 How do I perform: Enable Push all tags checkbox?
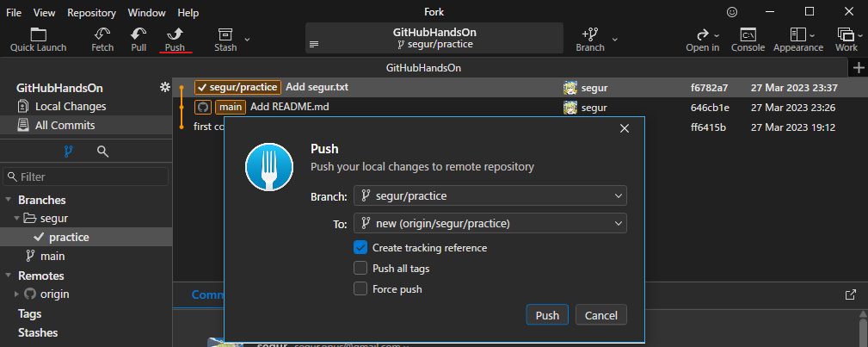tap(361, 269)
